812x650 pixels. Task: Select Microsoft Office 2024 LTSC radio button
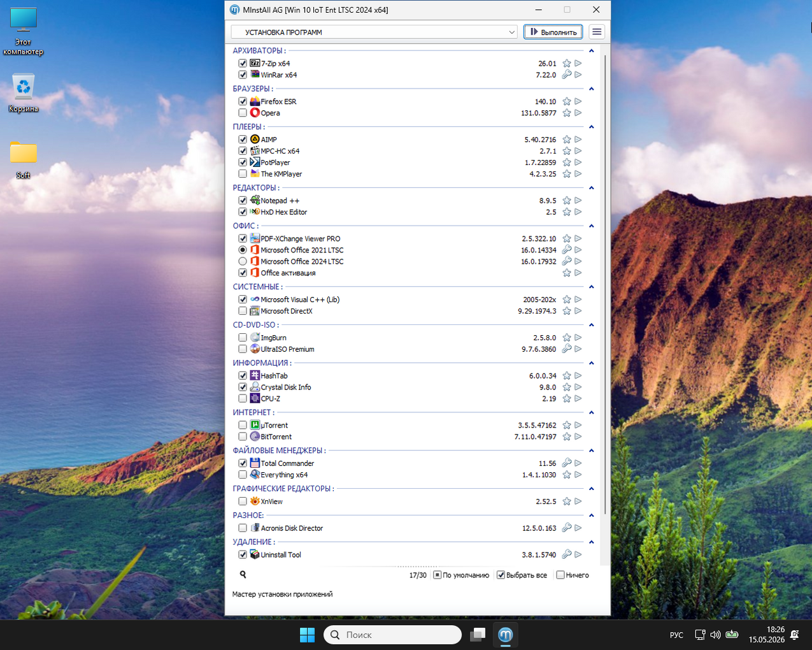click(243, 261)
